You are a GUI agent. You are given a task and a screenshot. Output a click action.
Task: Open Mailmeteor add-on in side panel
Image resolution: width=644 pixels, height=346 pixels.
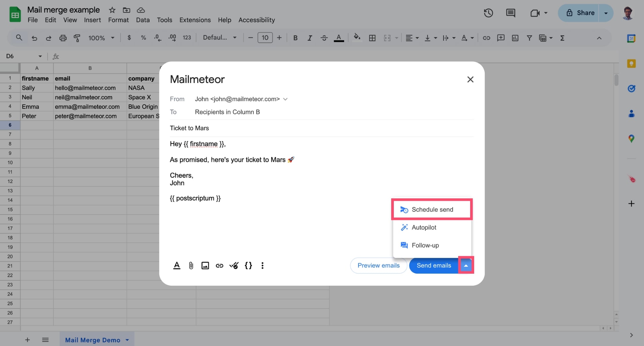point(631,179)
